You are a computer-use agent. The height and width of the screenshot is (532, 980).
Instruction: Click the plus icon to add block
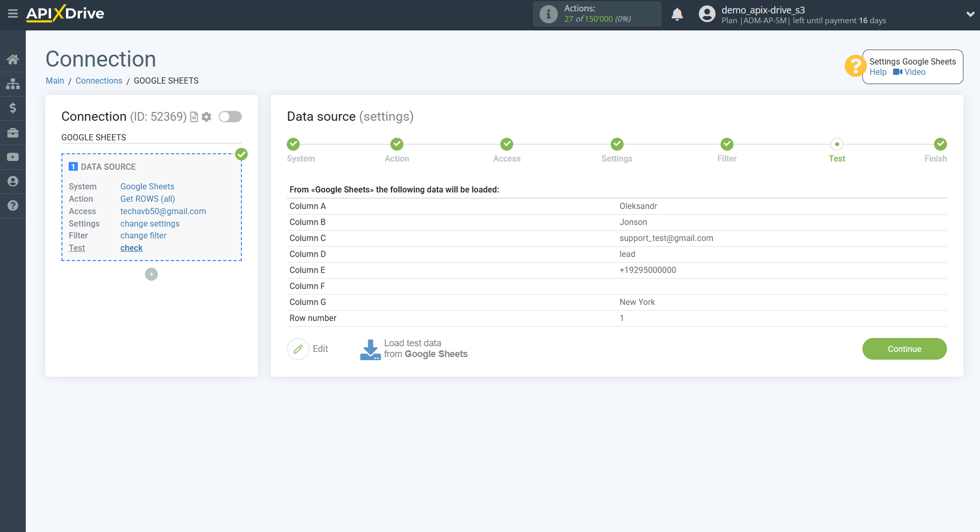(151, 275)
